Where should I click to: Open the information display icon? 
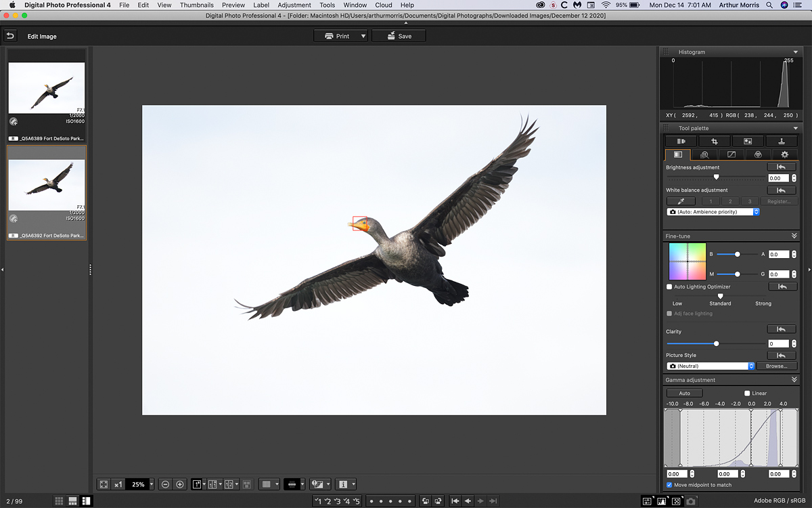(343, 484)
